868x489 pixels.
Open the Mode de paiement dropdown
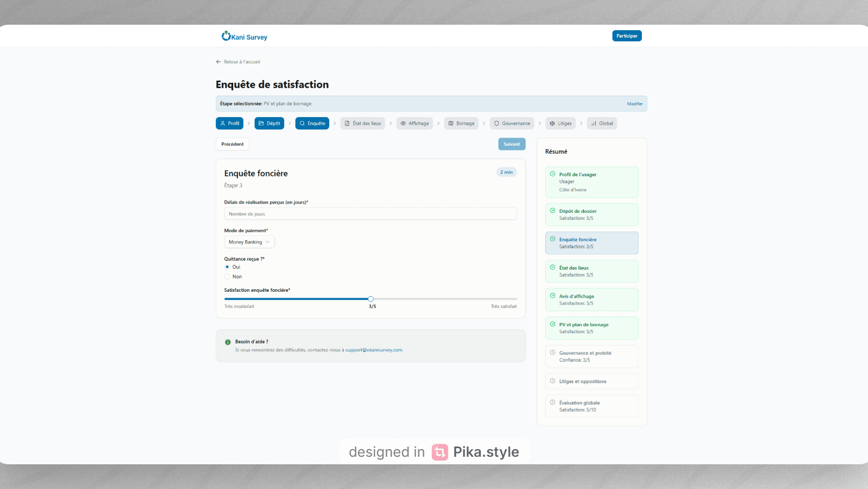point(249,242)
